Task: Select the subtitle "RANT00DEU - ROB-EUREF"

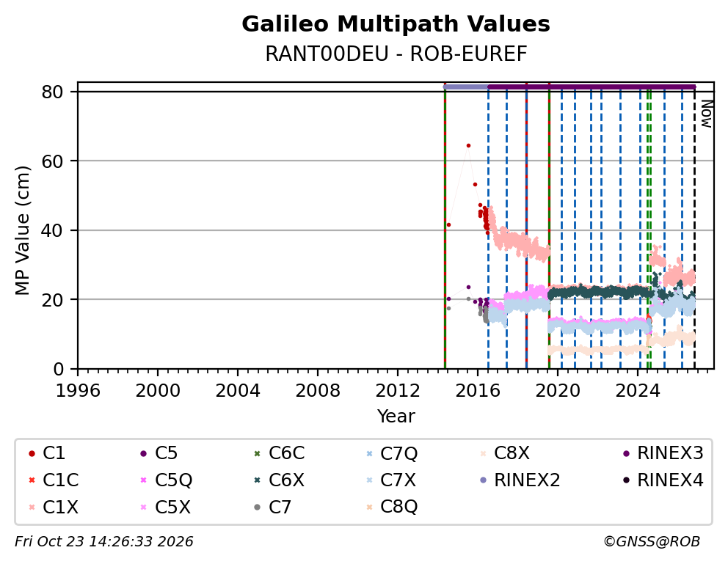Action: point(396,54)
